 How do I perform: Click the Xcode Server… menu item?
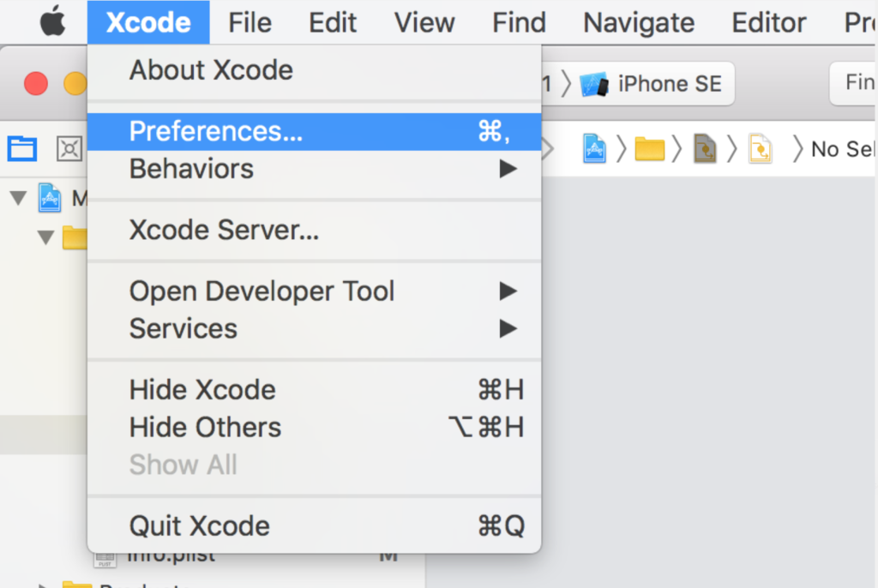(x=224, y=230)
